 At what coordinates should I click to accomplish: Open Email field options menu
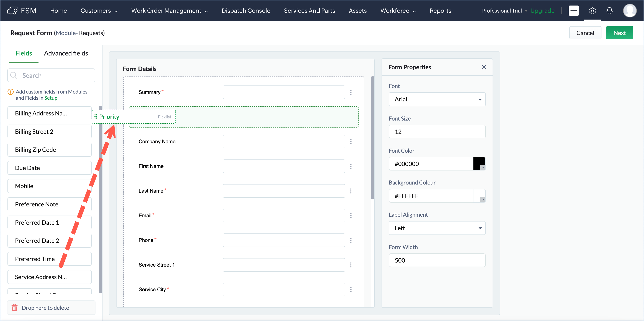(x=351, y=216)
